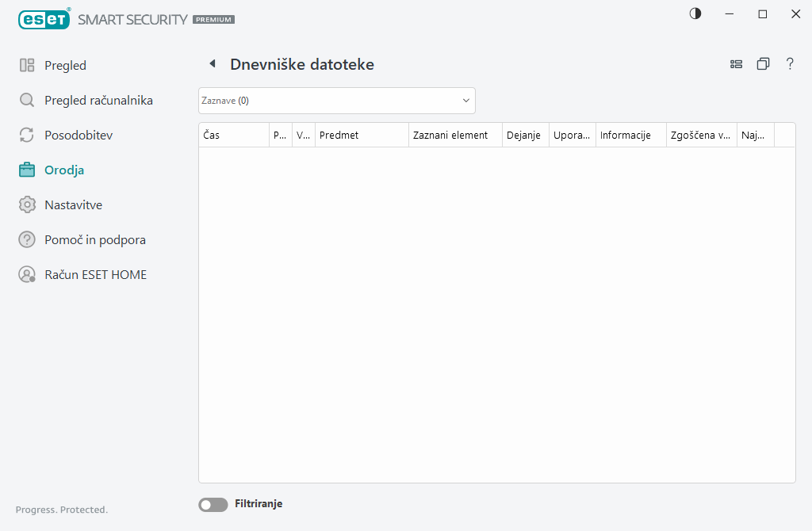Image resolution: width=812 pixels, height=531 pixels.
Task: Click the Račun ESET HOME user icon
Action: [27, 275]
